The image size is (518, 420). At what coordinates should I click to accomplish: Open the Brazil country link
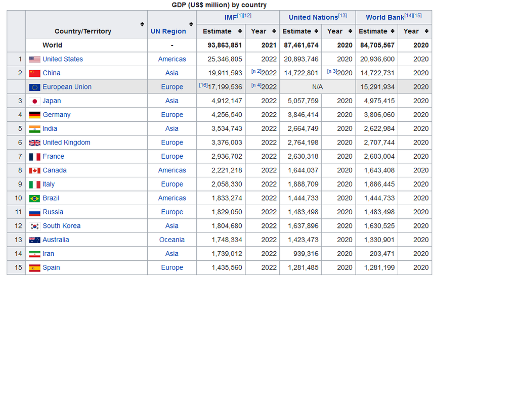(x=51, y=198)
